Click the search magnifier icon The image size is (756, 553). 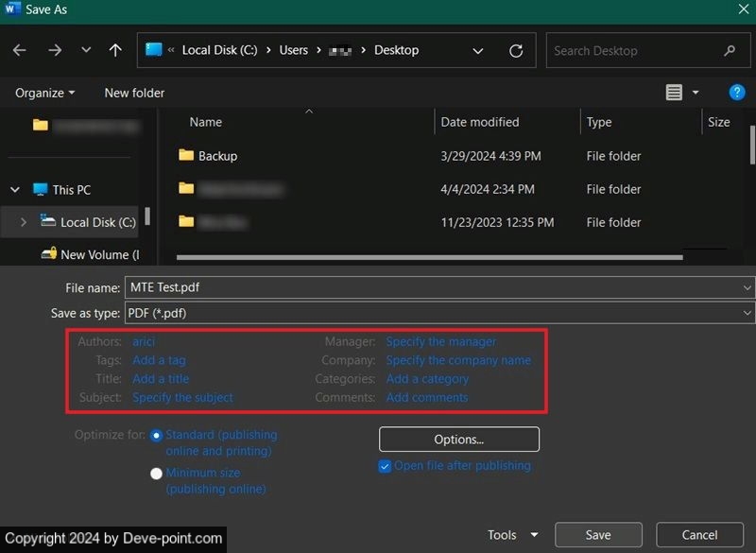pyautogui.click(x=730, y=50)
